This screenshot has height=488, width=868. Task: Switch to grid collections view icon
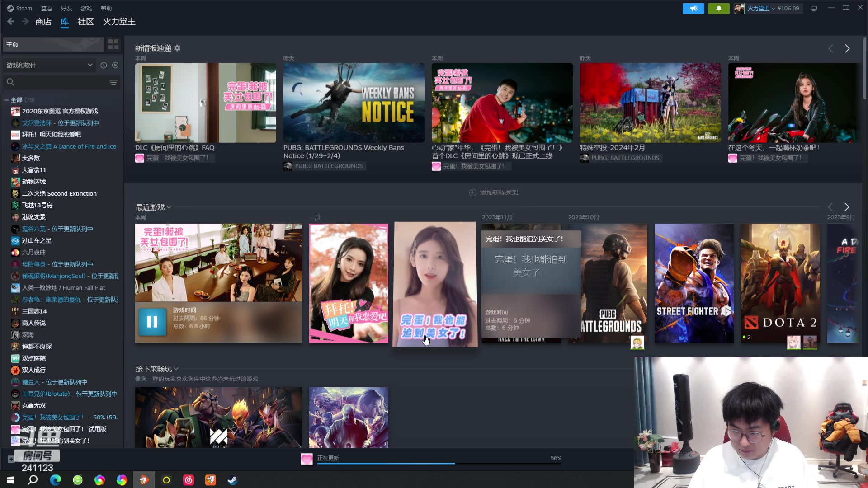coord(113,44)
